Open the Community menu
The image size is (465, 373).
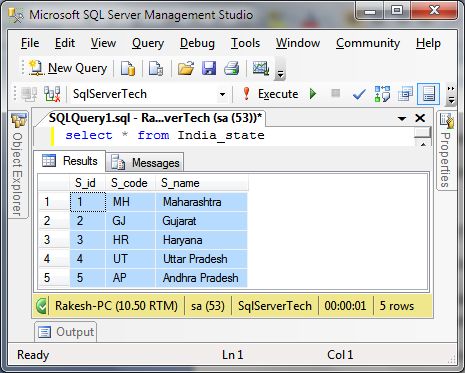[368, 43]
